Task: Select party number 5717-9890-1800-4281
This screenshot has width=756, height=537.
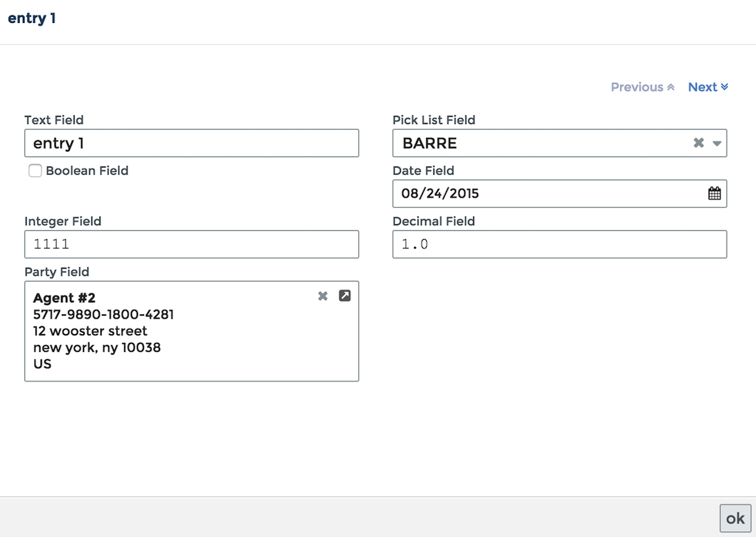Action: point(103,314)
